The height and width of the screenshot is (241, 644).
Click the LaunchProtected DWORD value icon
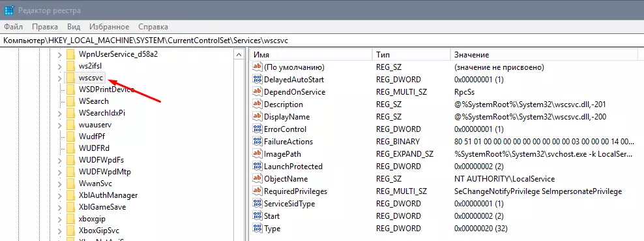tap(257, 167)
